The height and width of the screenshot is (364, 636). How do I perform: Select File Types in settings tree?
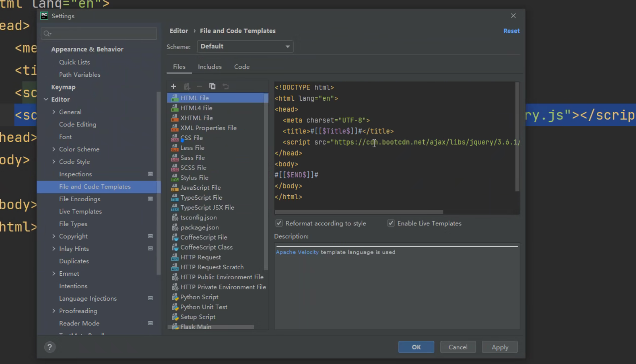click(x=73, y=224)
